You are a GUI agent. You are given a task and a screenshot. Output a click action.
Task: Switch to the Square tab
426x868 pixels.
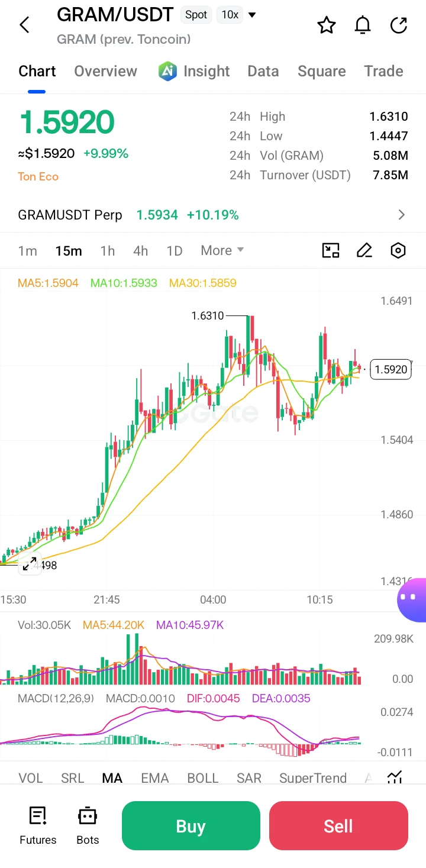coord(322,71)
